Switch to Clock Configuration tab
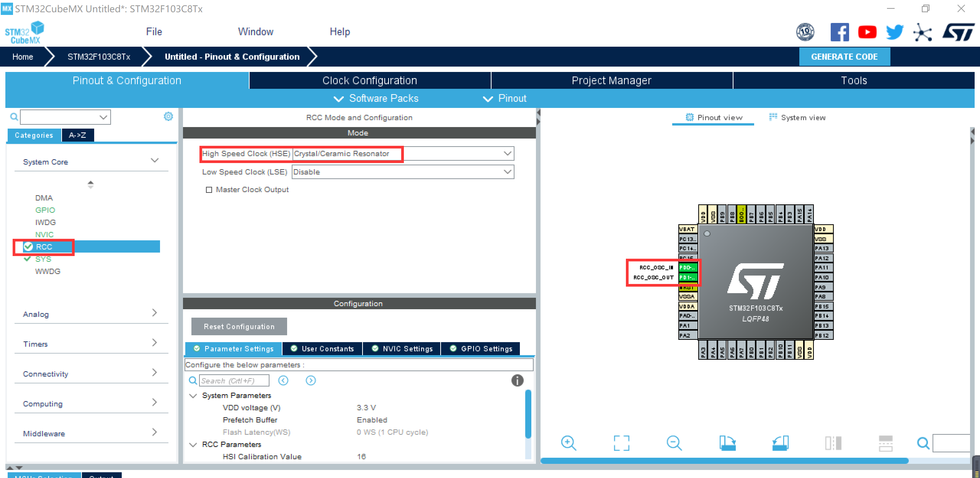This screenshot has height=478, width=980. pyautogui.click(x=369, y=80)
